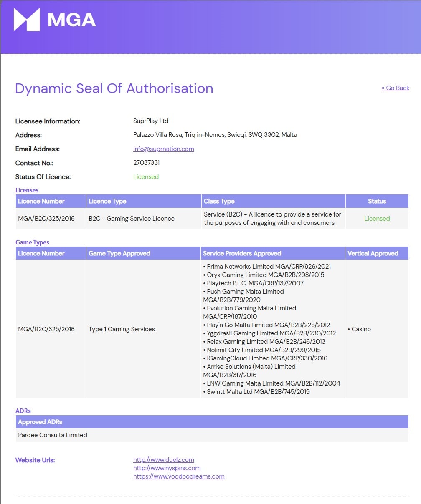Select the Palazzo Villa Rosa address text

[215, 135]
